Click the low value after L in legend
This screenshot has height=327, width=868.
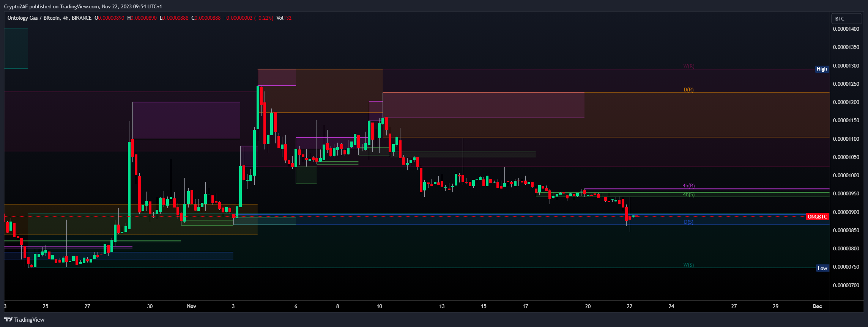(x=175, y=18)
